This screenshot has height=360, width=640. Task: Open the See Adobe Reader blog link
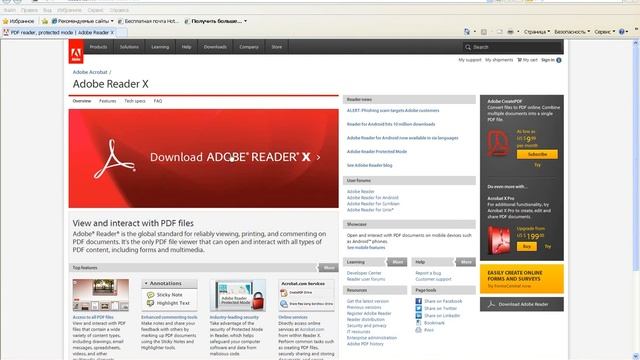[x=369, y=165]
